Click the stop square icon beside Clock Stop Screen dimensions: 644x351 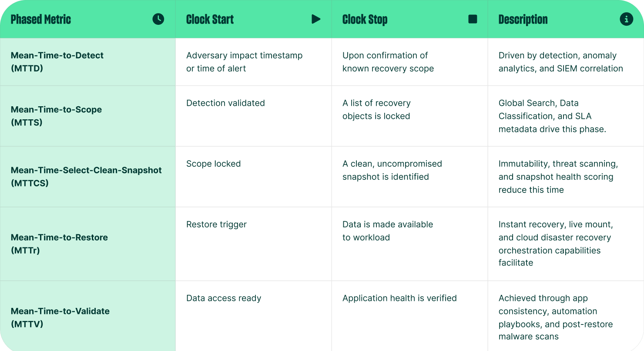(x=473, y=19)
